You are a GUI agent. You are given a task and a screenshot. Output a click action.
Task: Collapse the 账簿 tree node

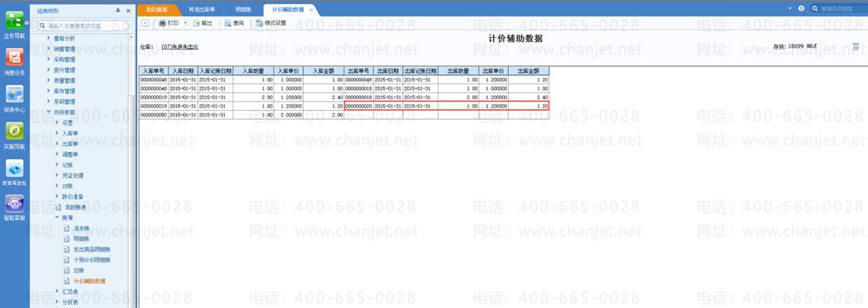[x=56, y=218]
